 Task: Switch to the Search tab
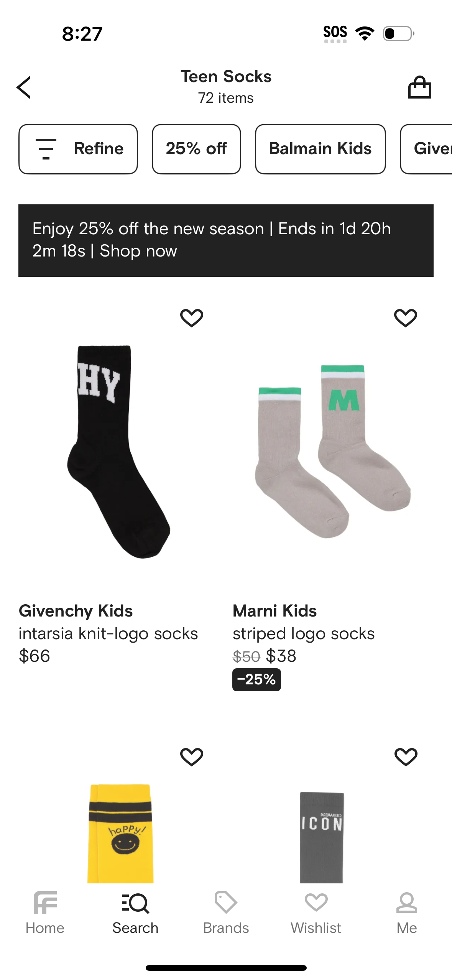[x=135, y=913]
